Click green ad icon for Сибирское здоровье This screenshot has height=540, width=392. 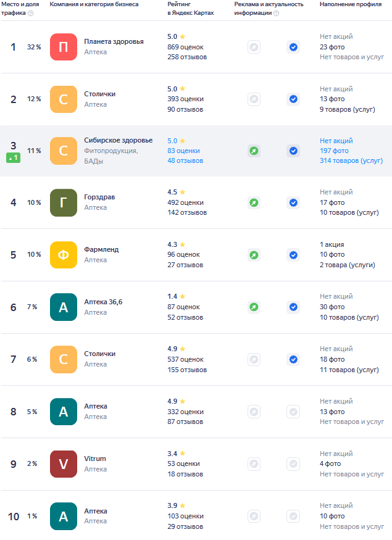tap(254, 151)
